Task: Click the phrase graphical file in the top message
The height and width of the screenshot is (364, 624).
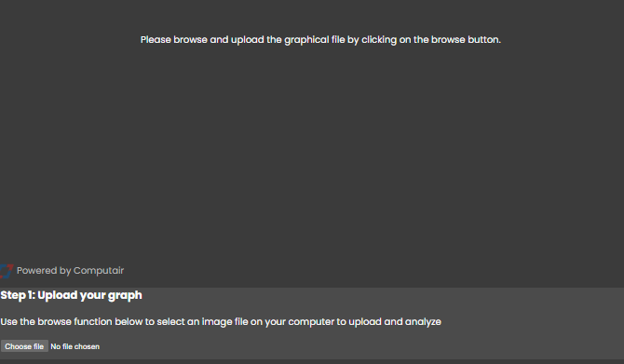Action: pyautogui.click(x=315, y=40)
